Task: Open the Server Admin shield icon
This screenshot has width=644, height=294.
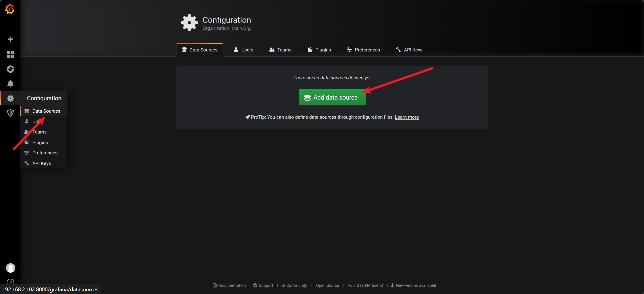Action: coord(10,113)
